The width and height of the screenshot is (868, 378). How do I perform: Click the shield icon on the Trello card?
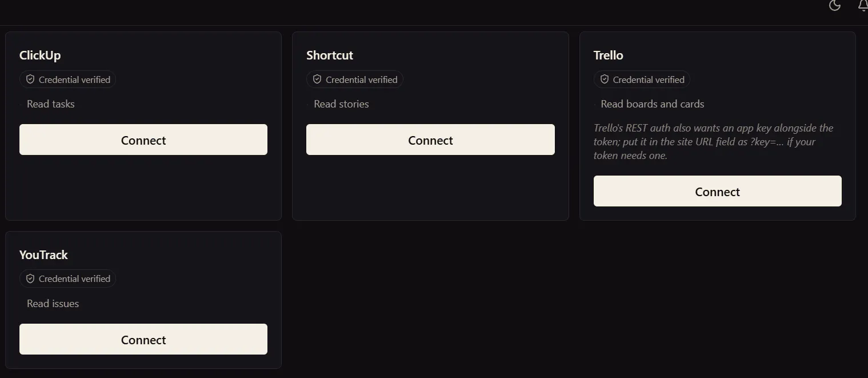605,79
